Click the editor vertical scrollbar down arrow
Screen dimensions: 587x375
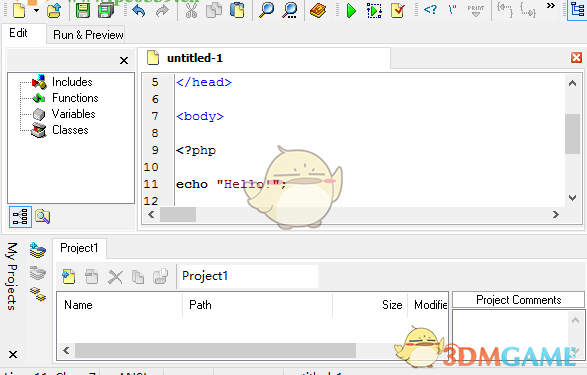(572, 197)
